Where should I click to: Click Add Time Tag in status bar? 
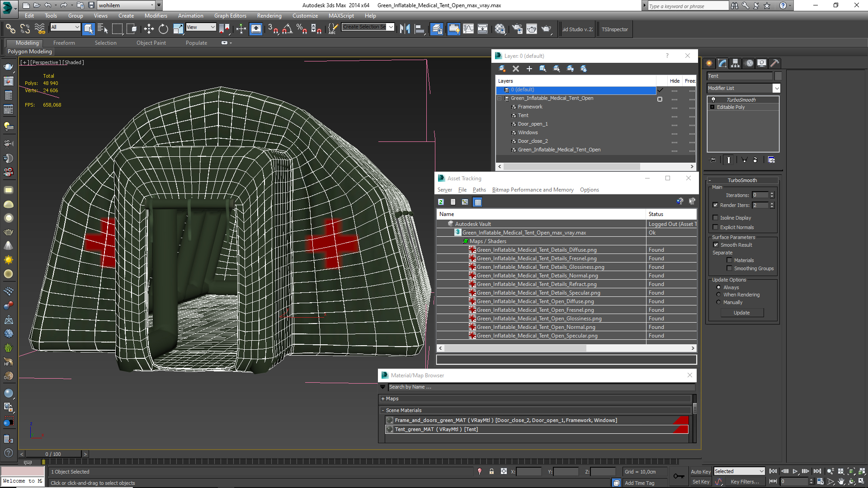639,483
